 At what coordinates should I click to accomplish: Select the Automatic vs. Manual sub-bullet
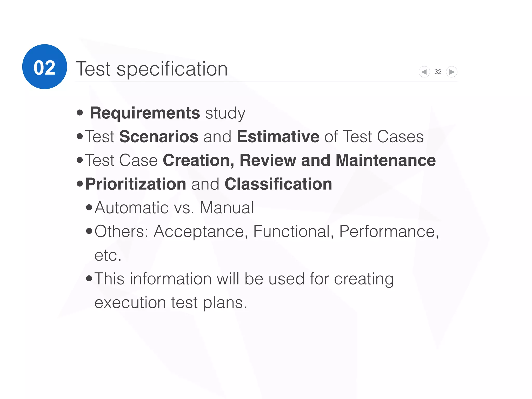click(x=174, y=208)
